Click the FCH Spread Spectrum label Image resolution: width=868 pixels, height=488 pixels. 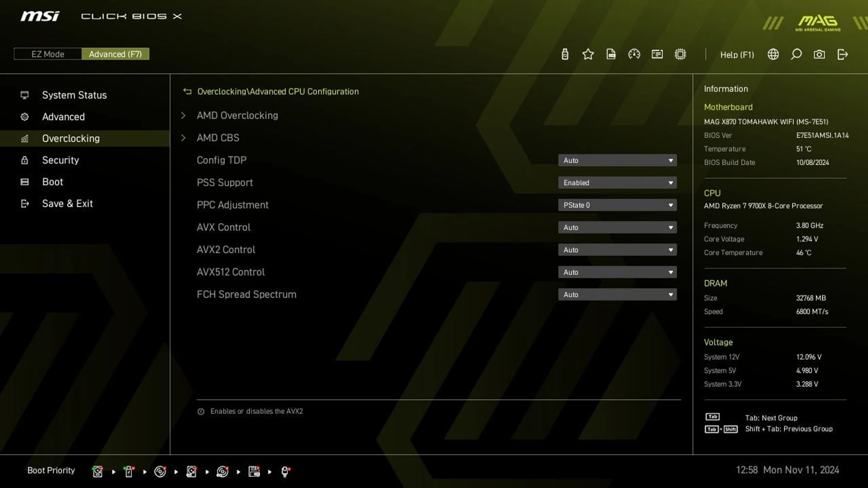point(246,294)
